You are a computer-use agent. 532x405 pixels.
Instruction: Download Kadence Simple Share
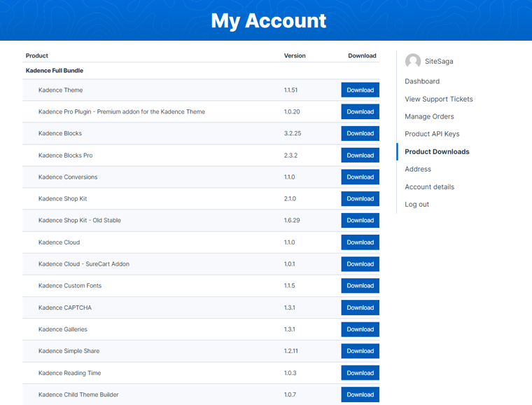click(360, 351)
